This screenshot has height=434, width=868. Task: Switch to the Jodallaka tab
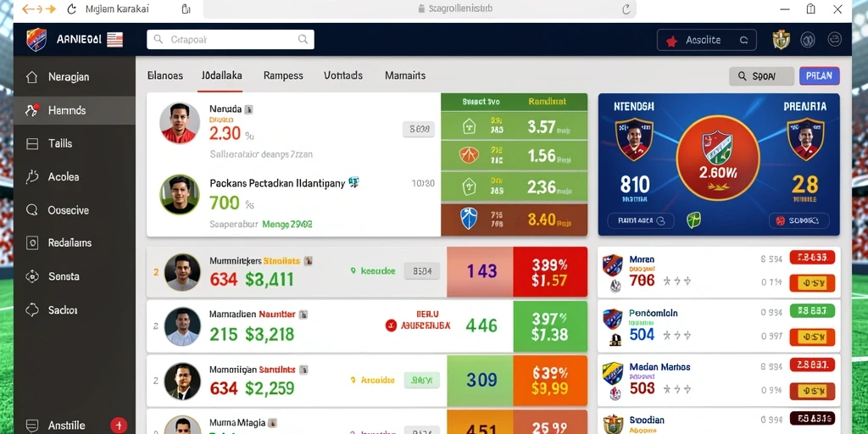click(x=221, y=75)
